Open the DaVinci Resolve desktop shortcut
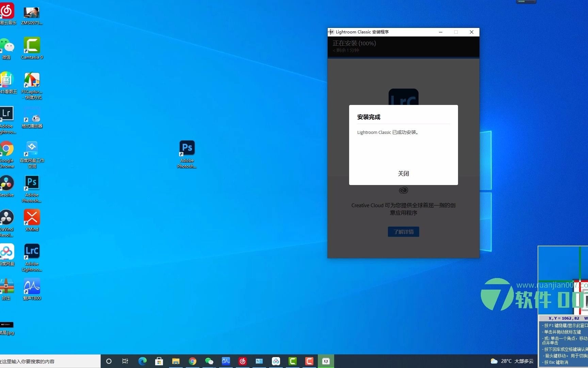This screenshot has height=368, width=588. [x=7, y=224]
